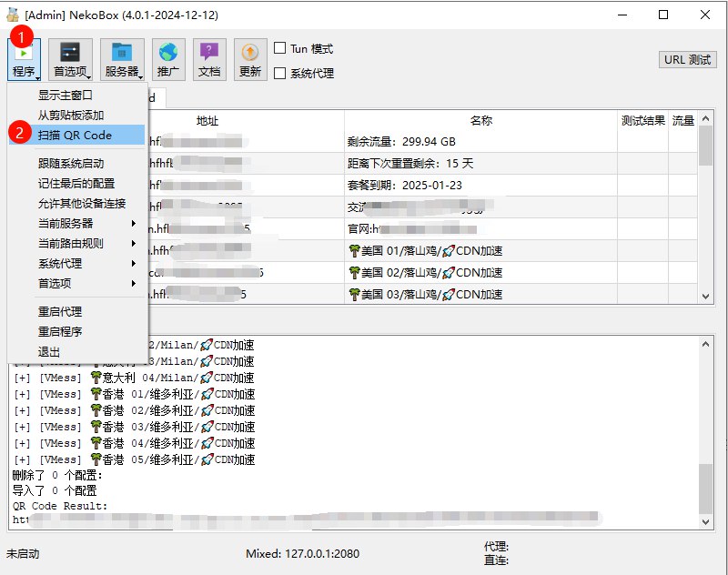Open the 首选项 preferences toolbar button
This screenshot has height=575, width=728.
tap(71, 60)
